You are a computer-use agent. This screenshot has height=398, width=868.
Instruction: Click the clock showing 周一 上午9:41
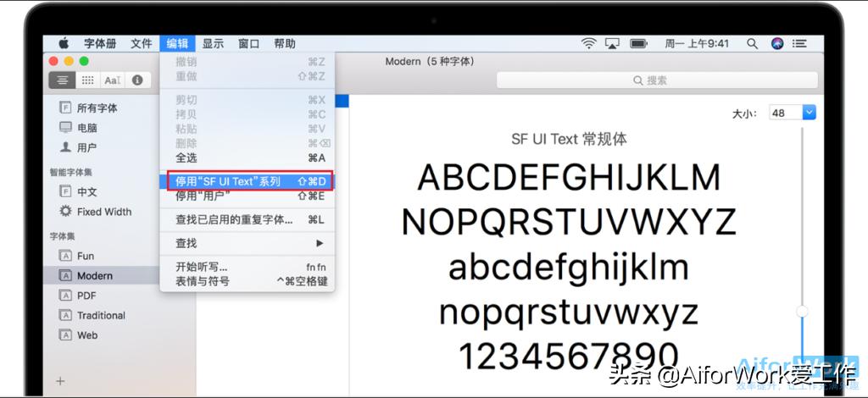pos(697,43)
